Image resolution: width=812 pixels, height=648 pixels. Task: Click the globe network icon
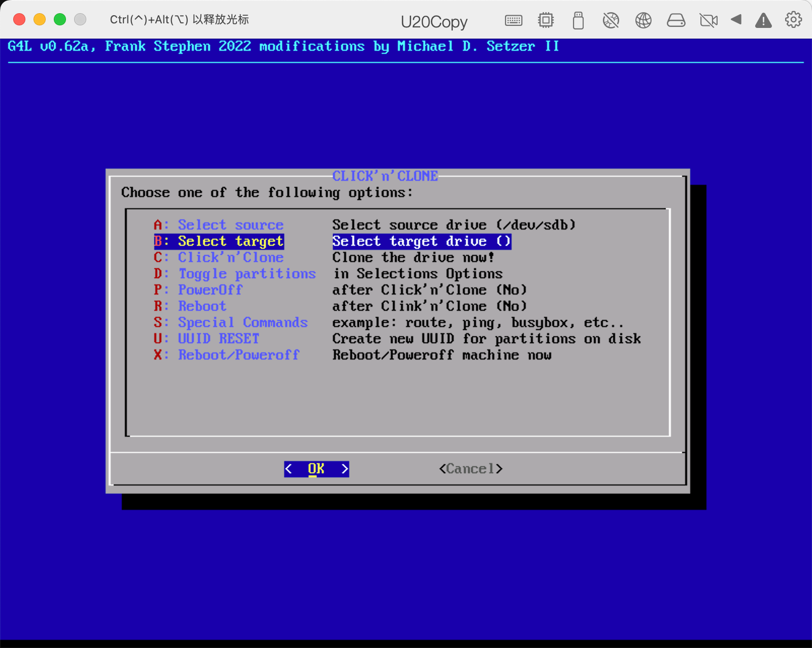(x=643, y=20)
